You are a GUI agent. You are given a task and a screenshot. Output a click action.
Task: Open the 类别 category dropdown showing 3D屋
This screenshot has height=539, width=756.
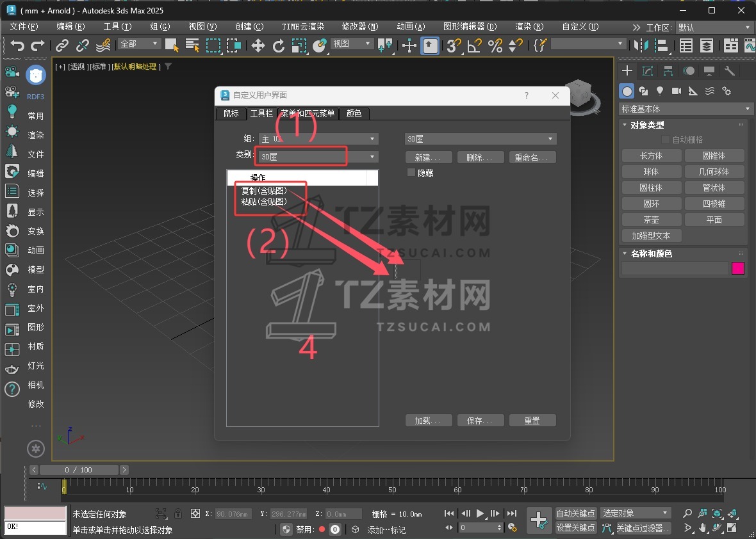point(317,157)
